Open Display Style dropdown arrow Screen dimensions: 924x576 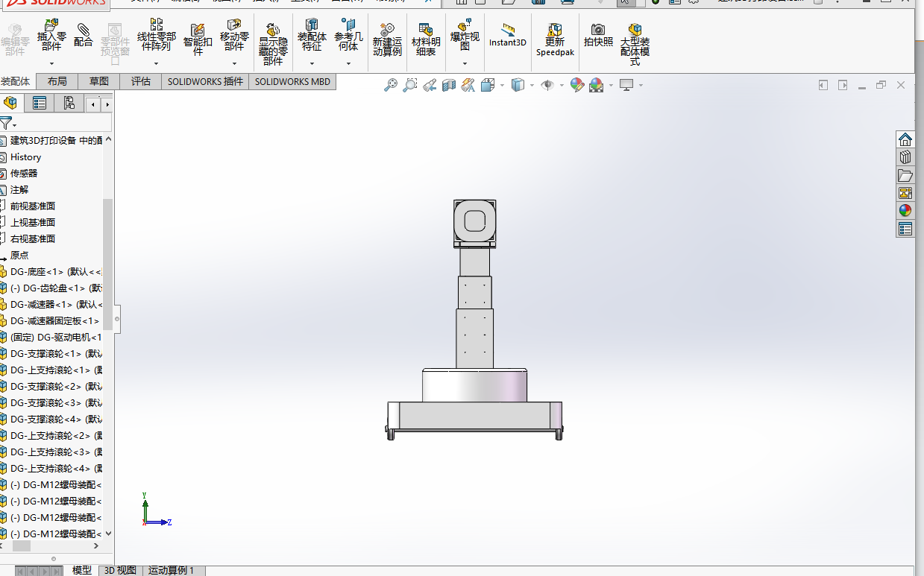point(532,85)
